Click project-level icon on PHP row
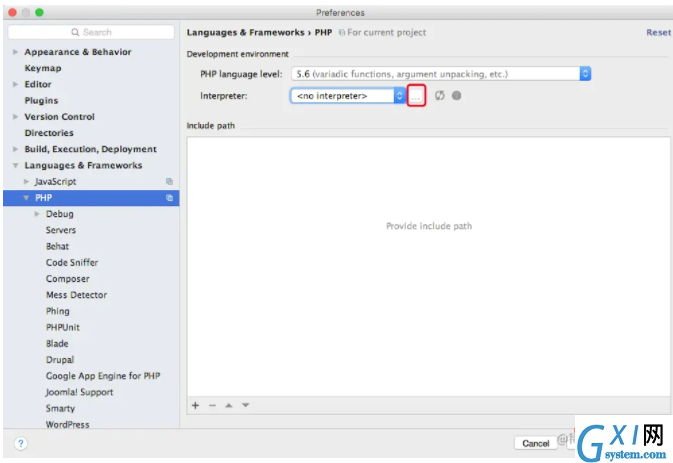The image size is (673, 463). click(x=170, y=198)
